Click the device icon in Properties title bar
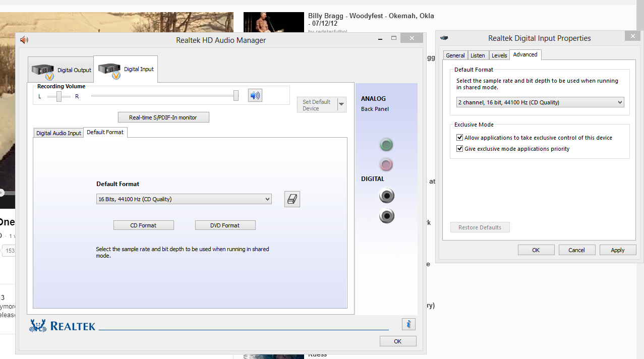The height and width of the screenshot is (359, 644). [444, 38]
